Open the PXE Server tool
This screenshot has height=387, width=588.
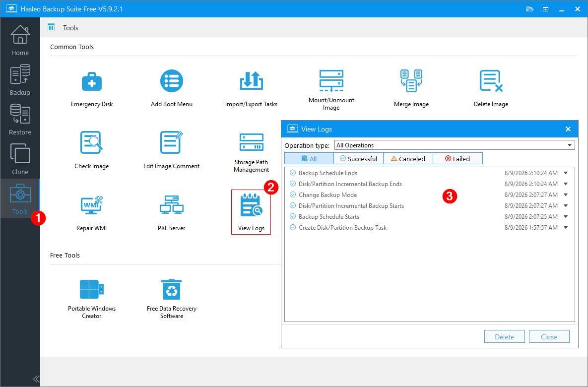coord(171,213)
